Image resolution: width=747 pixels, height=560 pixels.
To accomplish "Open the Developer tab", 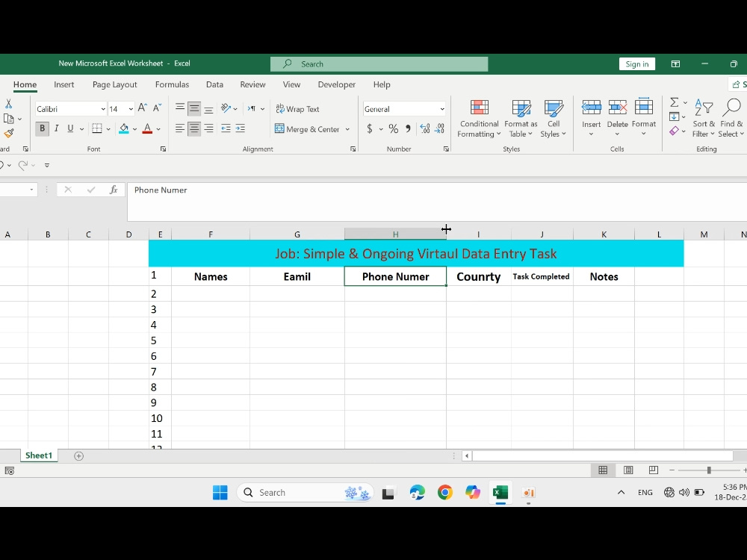I will click(x=336, y=84).
